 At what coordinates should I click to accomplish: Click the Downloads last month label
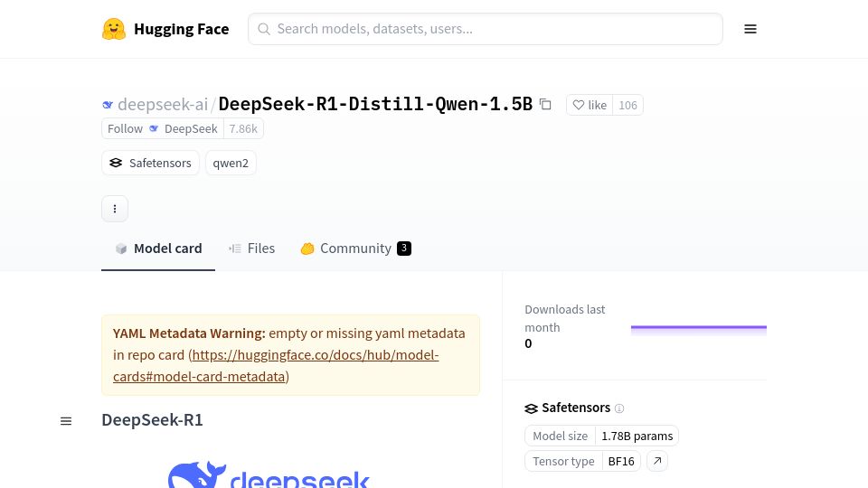pyautogui.click(x=564, y=318)
